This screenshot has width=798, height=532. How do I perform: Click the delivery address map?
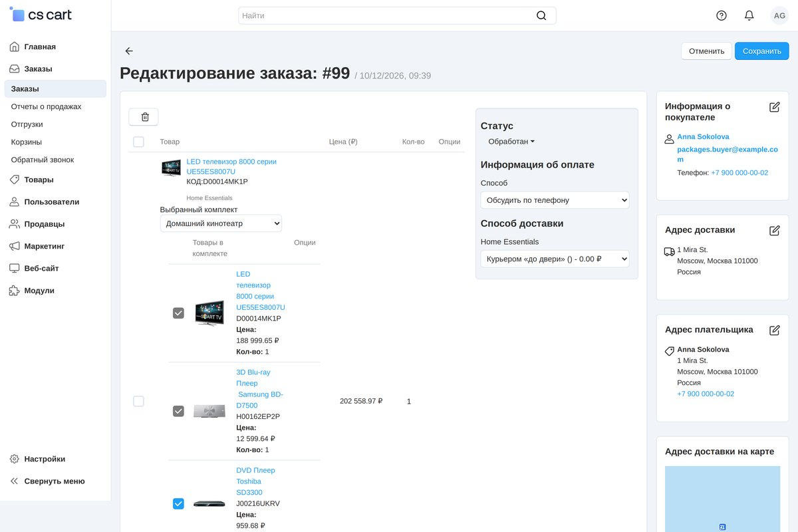coord(722,499)
